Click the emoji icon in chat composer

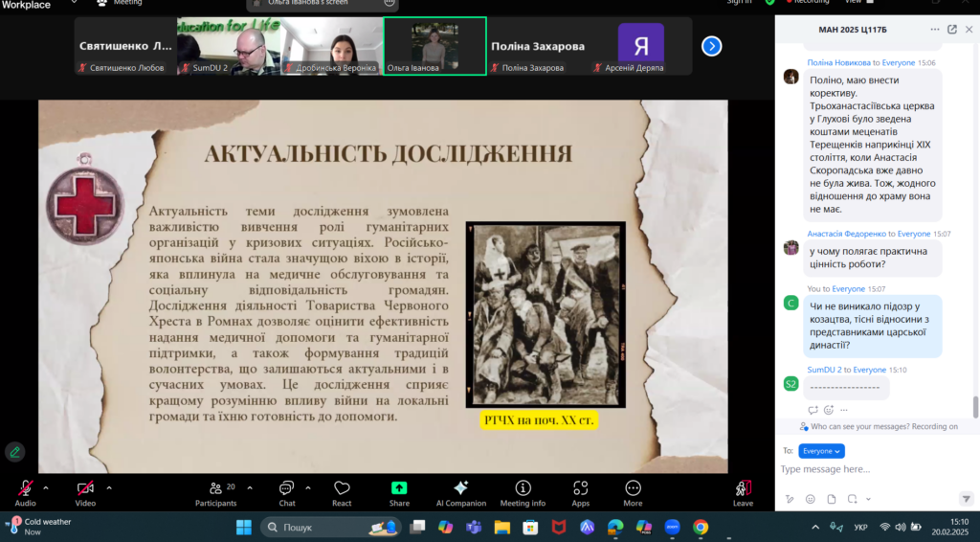[x=811, y=499]
